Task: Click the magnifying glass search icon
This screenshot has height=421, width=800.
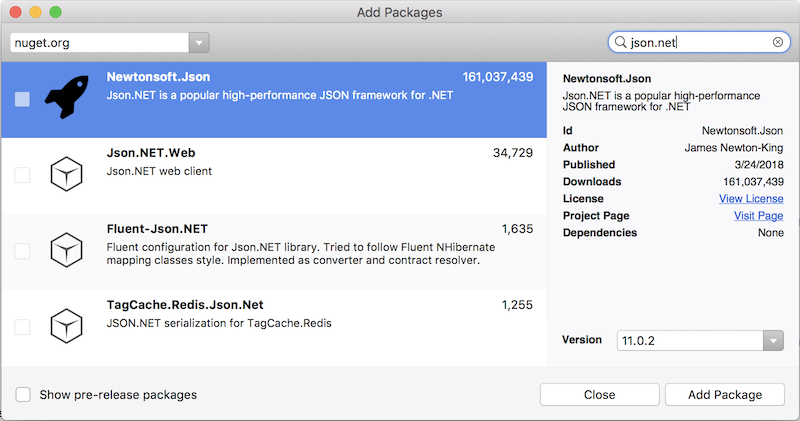Action: point(620,42)
